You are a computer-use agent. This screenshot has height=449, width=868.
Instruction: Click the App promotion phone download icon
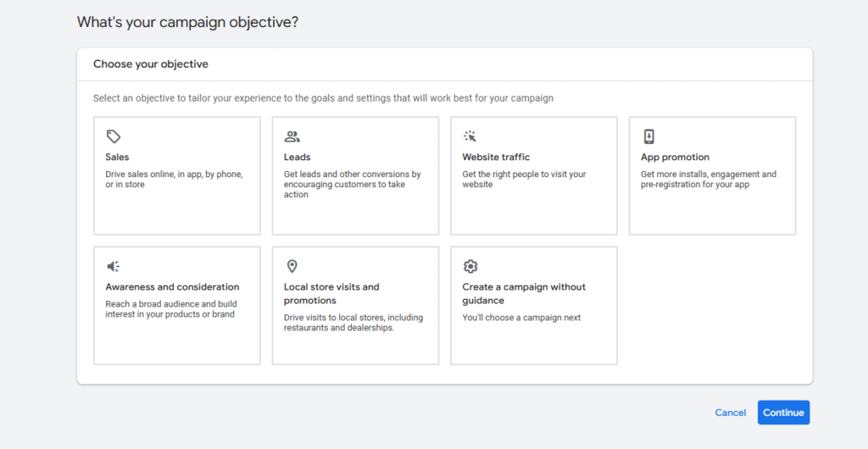(648, 136)
